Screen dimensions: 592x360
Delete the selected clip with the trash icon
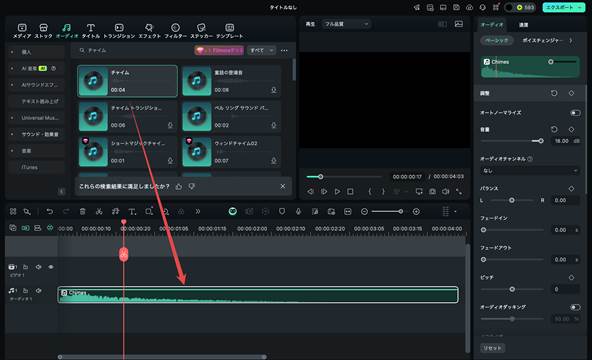point(83,211)
